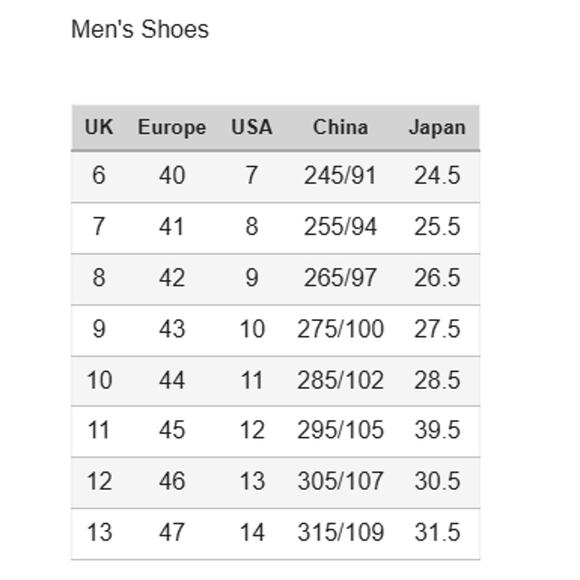The image size is (580, 580).
Task: Select the 315/109 China cell
Action: (341, 533)
